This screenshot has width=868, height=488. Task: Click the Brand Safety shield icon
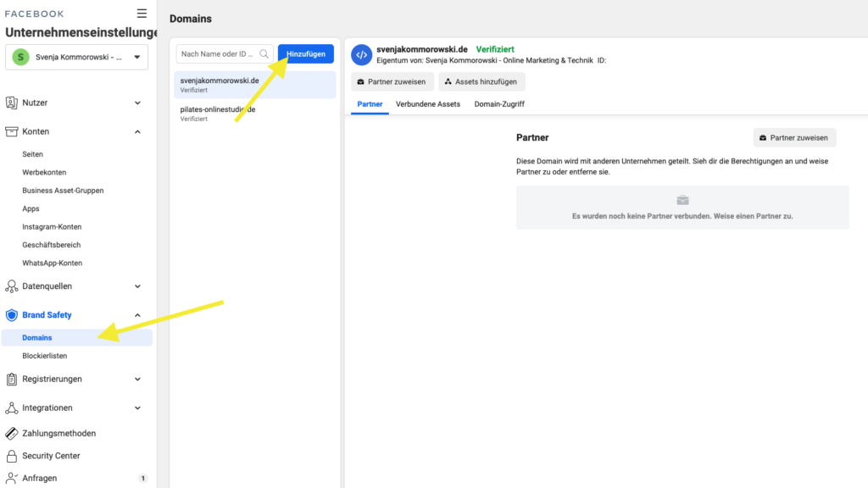[11, 315]
